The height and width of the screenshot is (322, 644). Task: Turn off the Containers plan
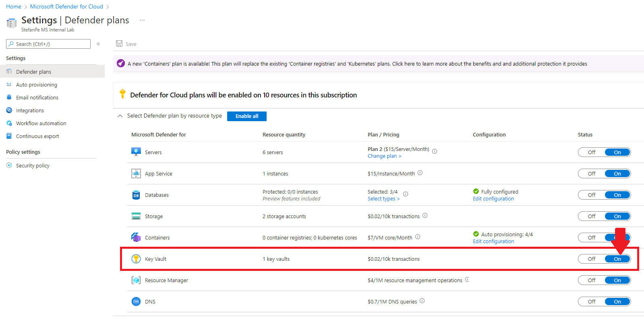[592, 237]
